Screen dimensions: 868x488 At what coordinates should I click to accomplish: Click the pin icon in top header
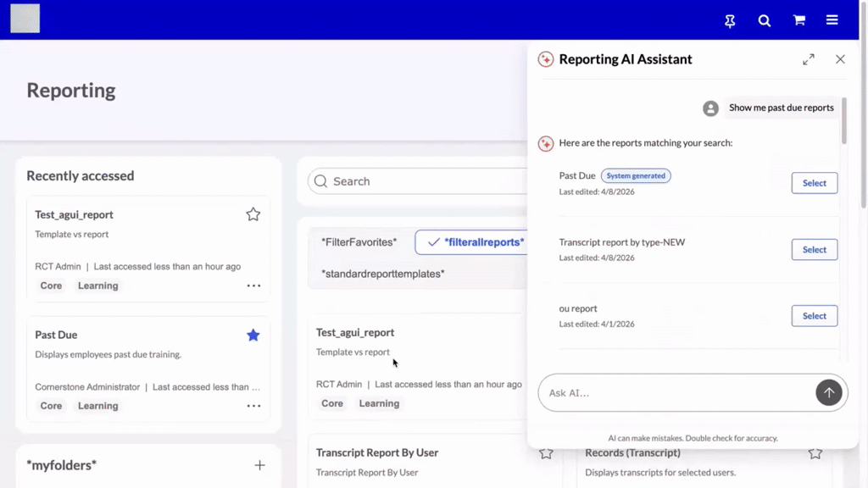click(x=730, y=20)
